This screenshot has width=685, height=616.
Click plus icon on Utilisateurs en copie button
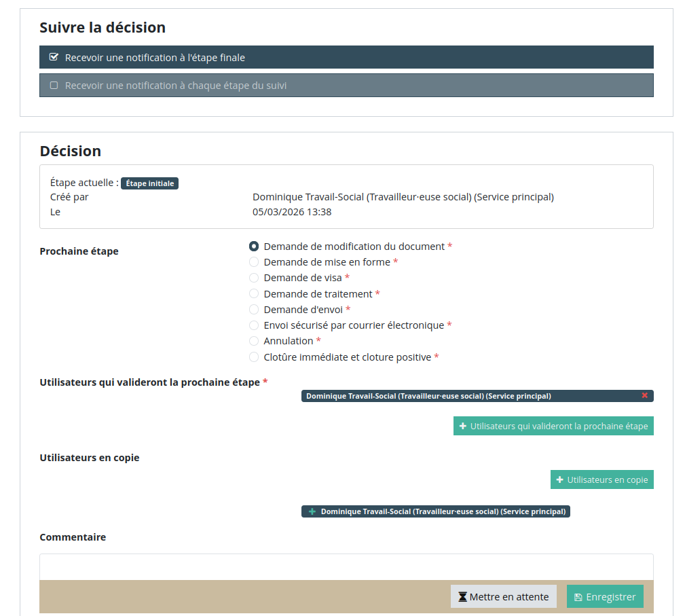coord(559,479)
